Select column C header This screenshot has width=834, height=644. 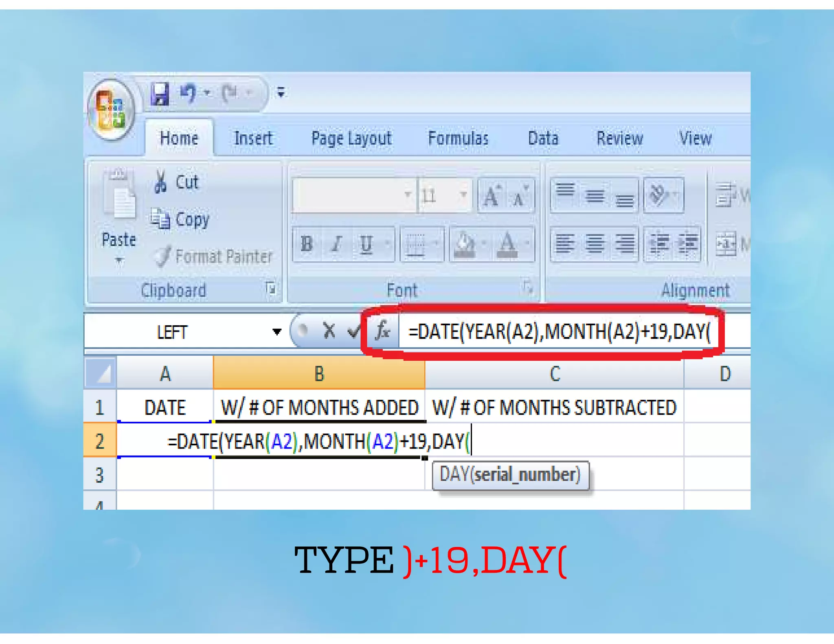coord(554,373)
